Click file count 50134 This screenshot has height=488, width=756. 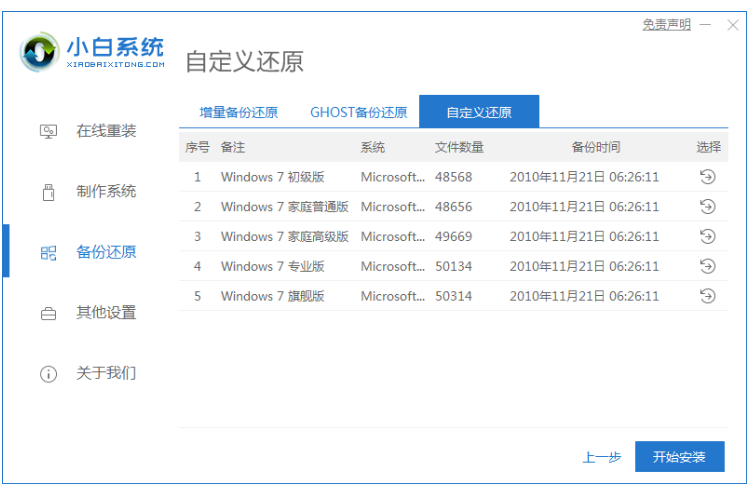[453, 266]
